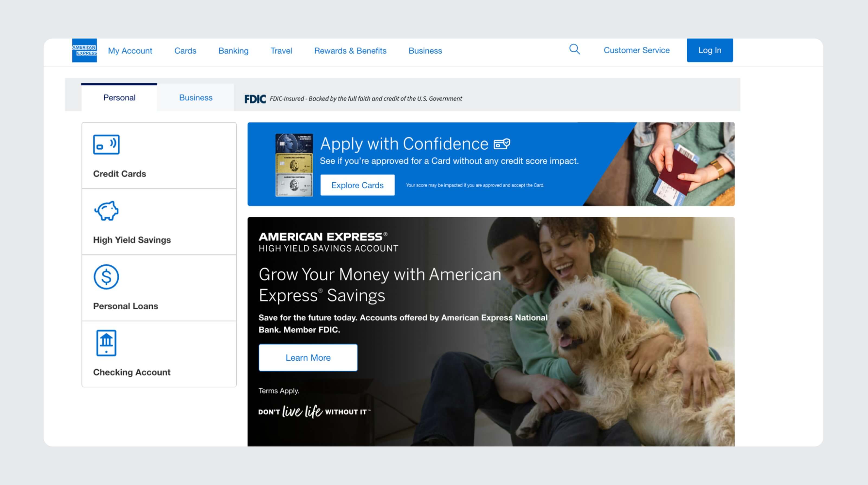The height and width of the screenshot is (485, 868).
Task: Click Learn More about Savings
Action: point(308,357)
